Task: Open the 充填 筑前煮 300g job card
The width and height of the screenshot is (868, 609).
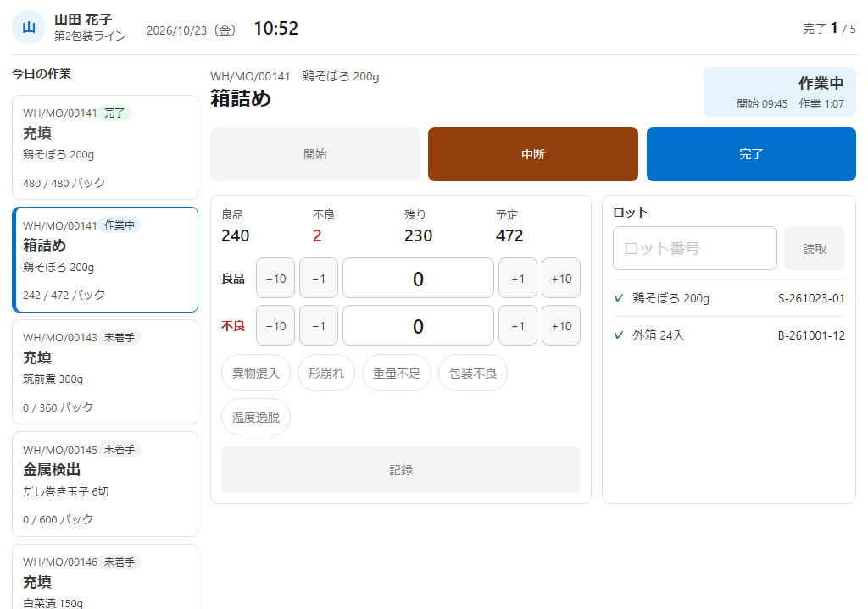Action: point(105,372)
